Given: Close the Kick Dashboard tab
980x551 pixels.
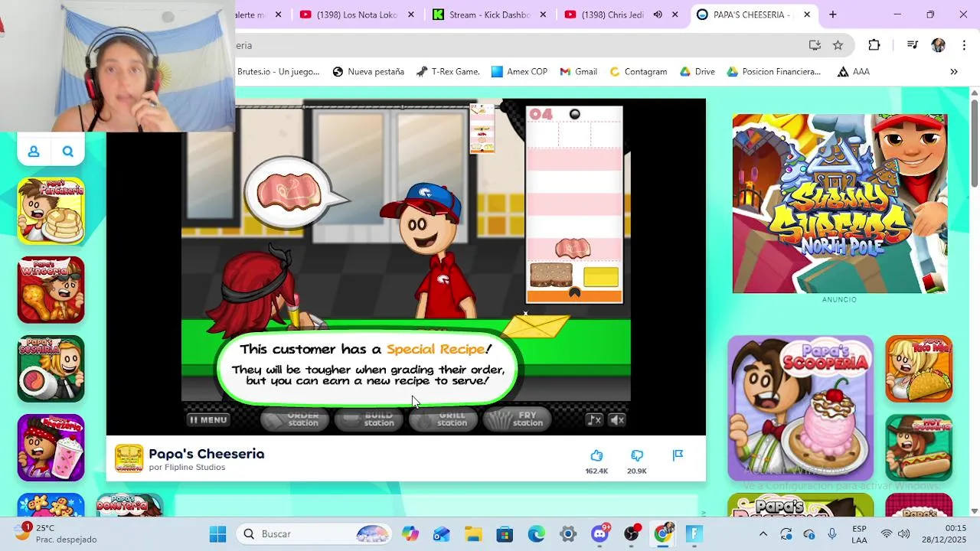Looking at the screenshot, I should click(x=544, y=15).
